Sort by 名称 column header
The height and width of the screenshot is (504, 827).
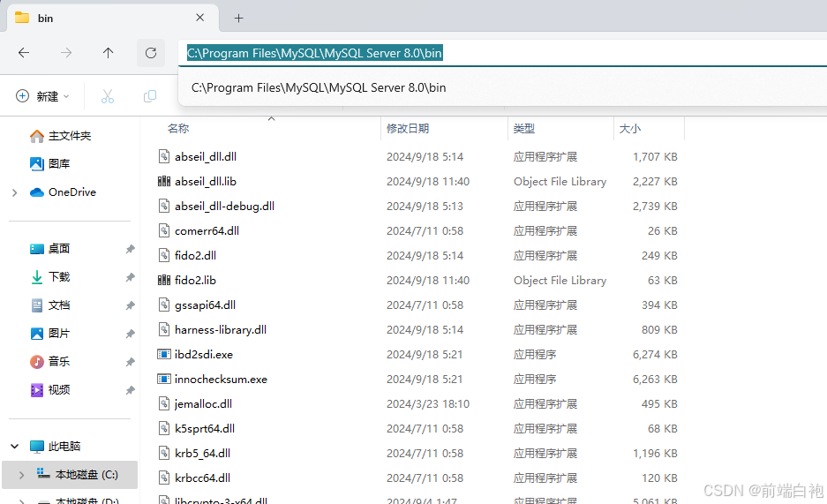[178, 129]
